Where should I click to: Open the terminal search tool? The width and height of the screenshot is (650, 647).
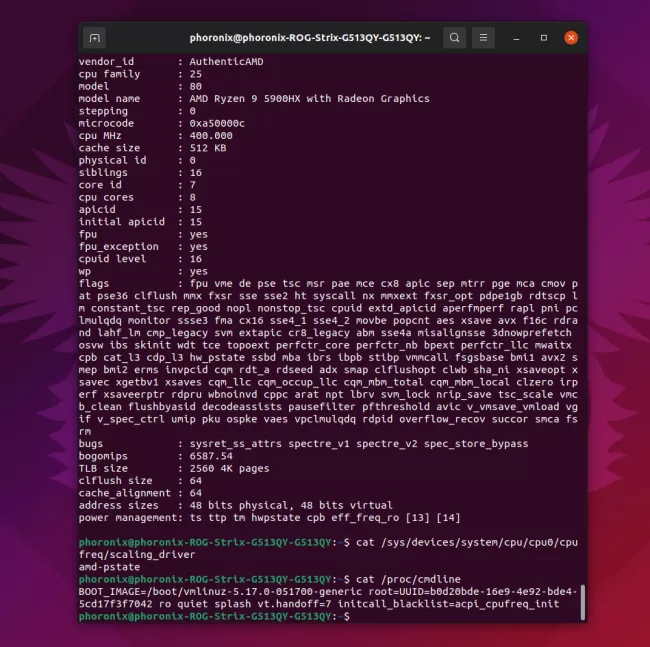[x=454, y=38]
